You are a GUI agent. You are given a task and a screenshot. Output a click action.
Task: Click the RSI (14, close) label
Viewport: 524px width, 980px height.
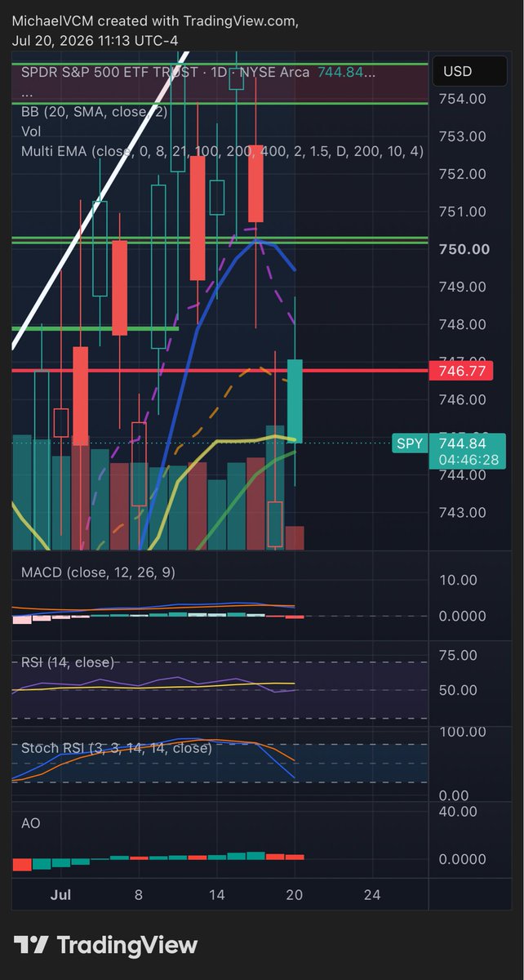(68, 662)
